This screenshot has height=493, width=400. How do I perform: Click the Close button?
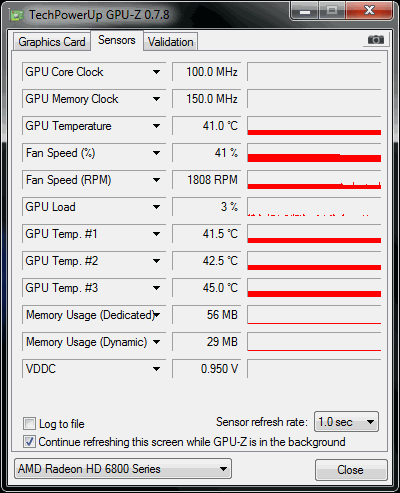click(x=351, y=470)
